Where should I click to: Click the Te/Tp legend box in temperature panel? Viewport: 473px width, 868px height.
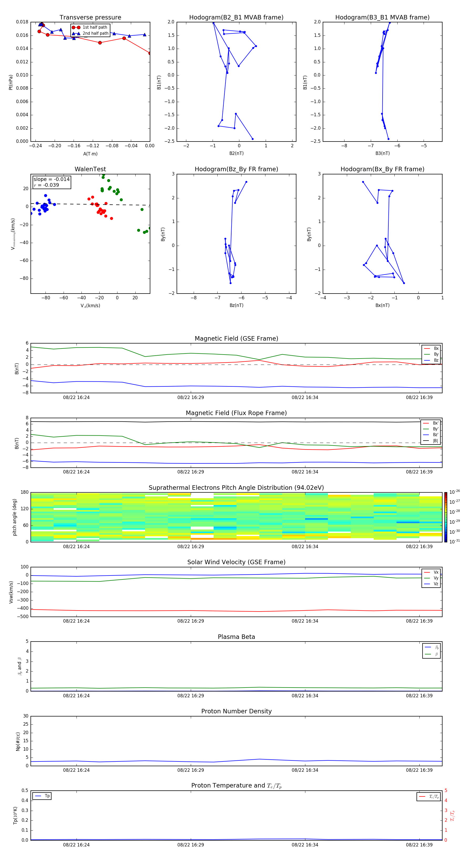click(x=429, y=796)
